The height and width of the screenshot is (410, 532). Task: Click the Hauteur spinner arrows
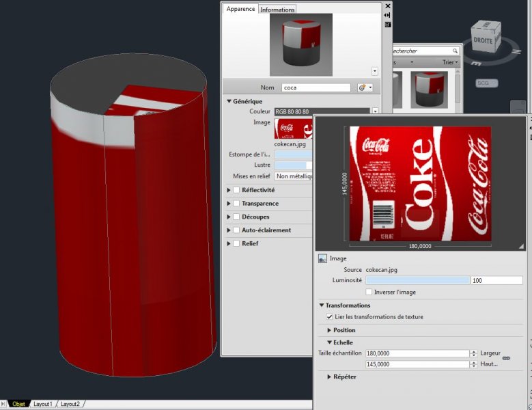click(x=474, y=364)
